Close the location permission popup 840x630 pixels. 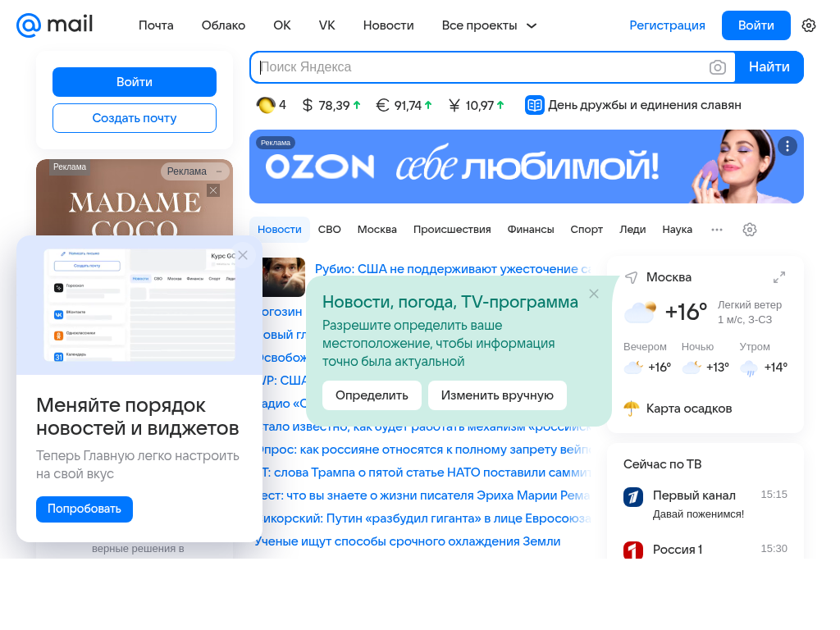point(594,294)
